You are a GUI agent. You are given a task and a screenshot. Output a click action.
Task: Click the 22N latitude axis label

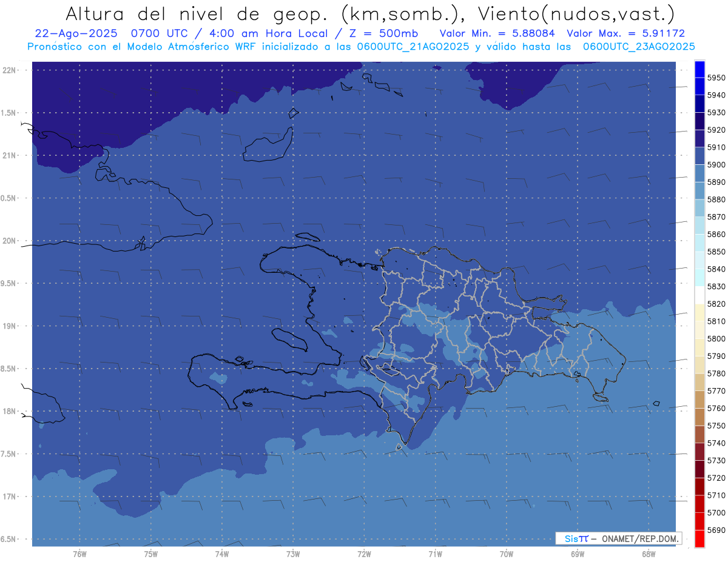point(10,70)
